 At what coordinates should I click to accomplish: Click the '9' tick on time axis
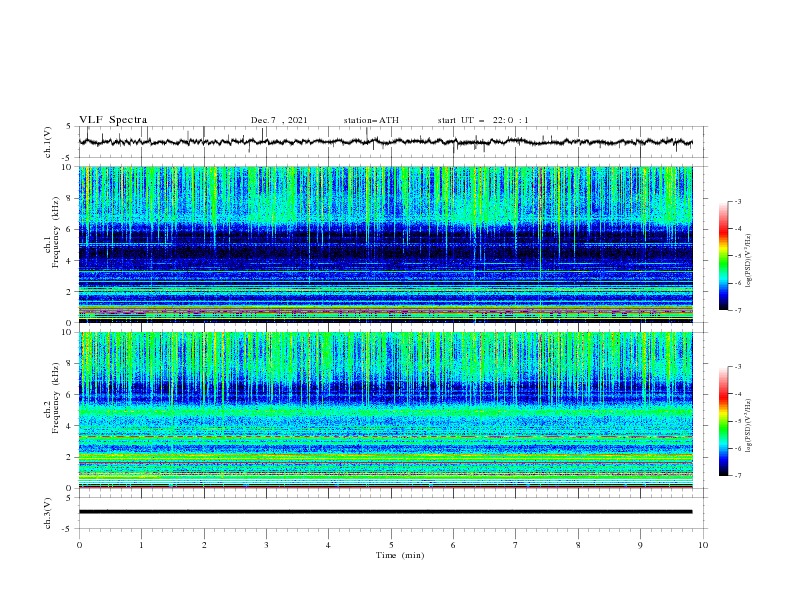[640, 545]
